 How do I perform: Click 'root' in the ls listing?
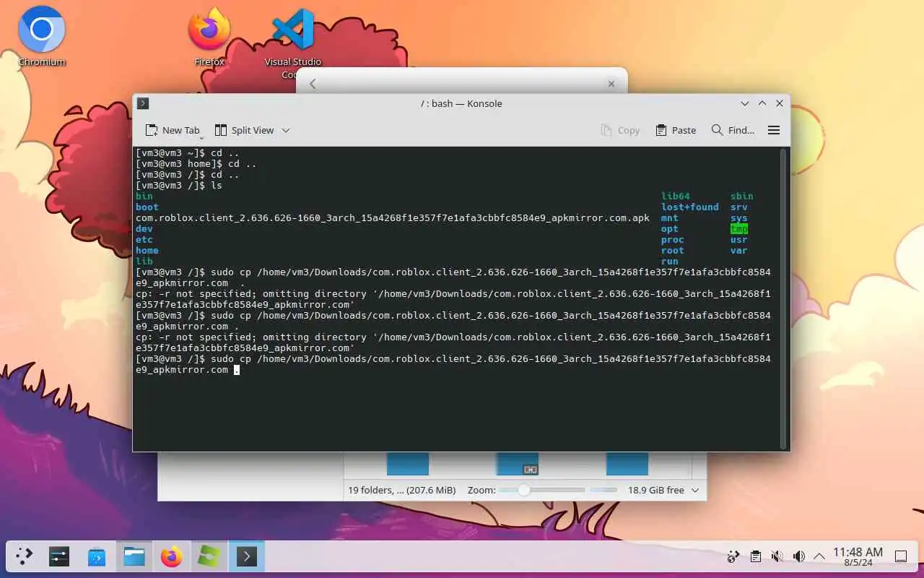point(672,251)
